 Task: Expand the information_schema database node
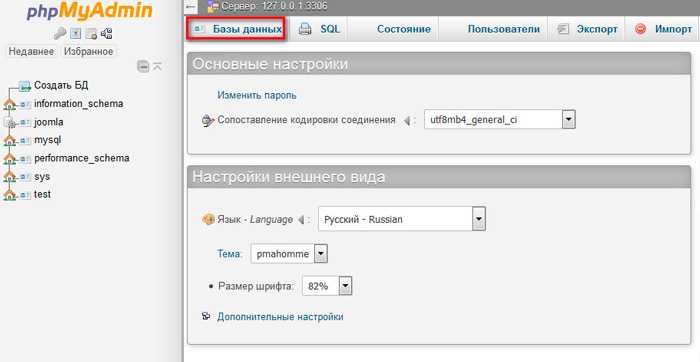(x=9, y=104)
